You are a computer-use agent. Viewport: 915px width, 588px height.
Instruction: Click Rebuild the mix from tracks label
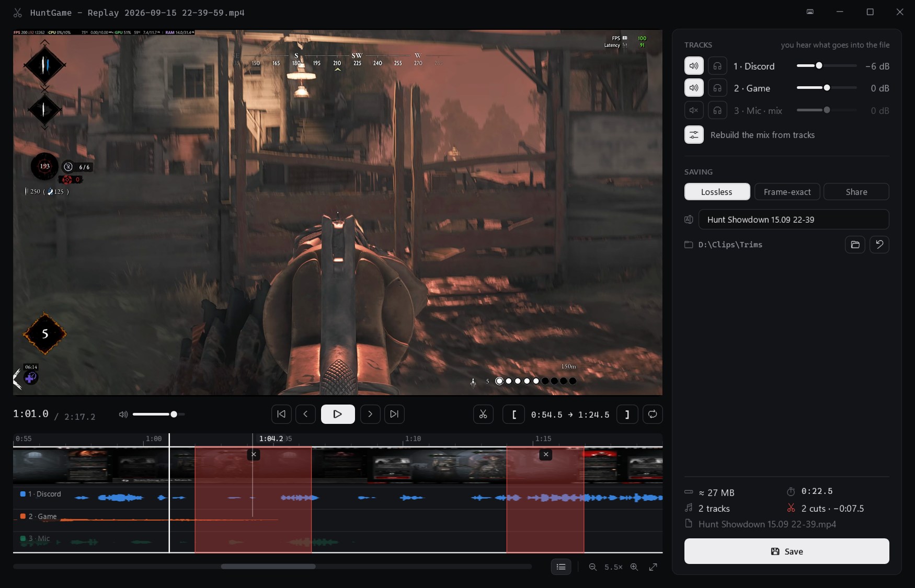(762, 135)
